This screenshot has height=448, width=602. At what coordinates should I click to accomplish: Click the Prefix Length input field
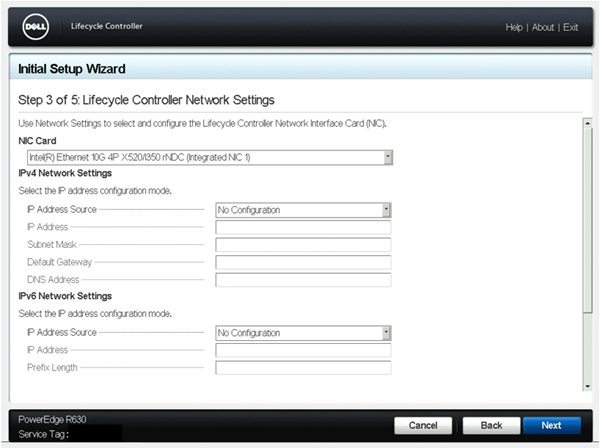(x=302, y=368)
